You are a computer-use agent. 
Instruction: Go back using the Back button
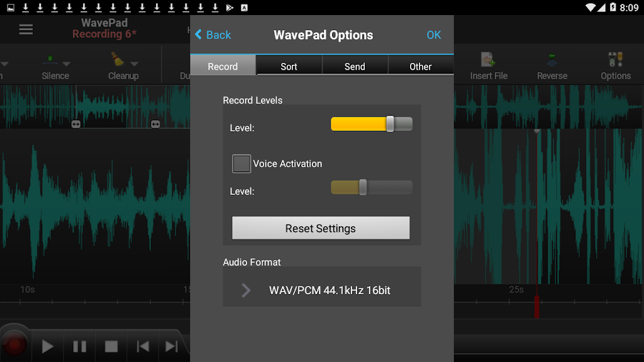pyautogui.click(x=213, y=35)
